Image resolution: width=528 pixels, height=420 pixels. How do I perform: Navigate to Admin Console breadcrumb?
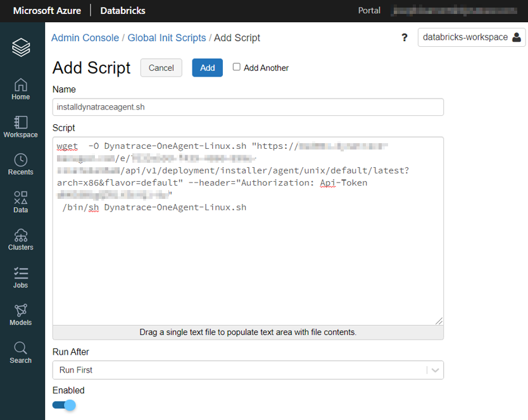(x=85, y=38)
